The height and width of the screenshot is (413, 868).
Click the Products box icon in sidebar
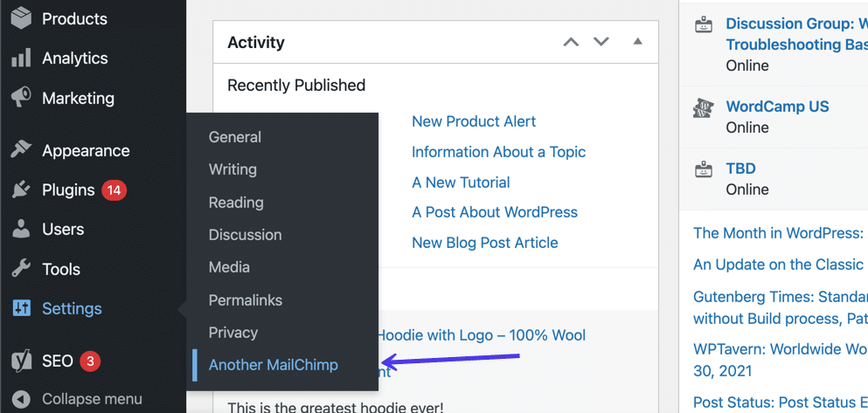click(x=21, y=18)
